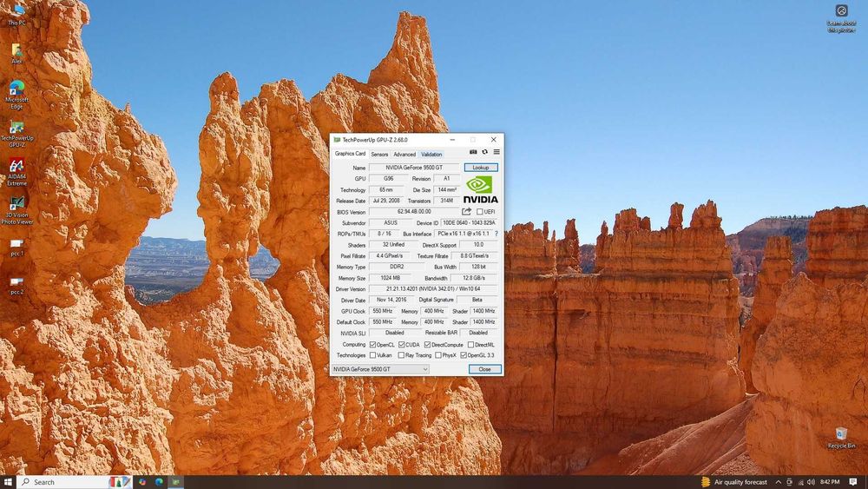Click the Bandwidth value 12.8 GB/s
The width and height of the screenshot is (868, 489).
[x=473, y=278]
